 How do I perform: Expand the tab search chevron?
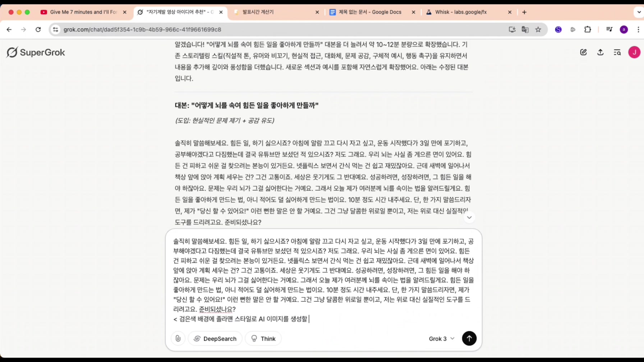tap(639, 12)
